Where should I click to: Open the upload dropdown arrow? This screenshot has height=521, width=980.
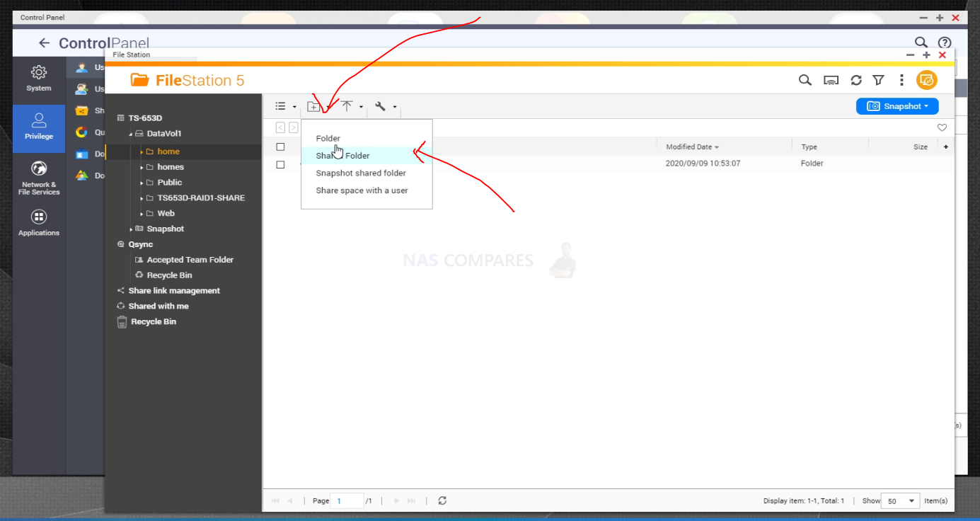(361, 107)
